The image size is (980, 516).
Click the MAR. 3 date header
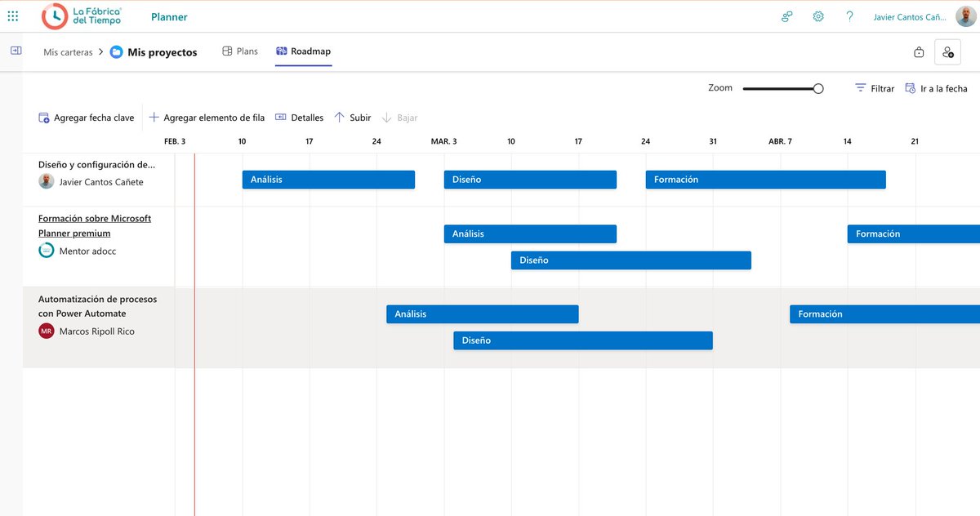(x=444, y=141)
